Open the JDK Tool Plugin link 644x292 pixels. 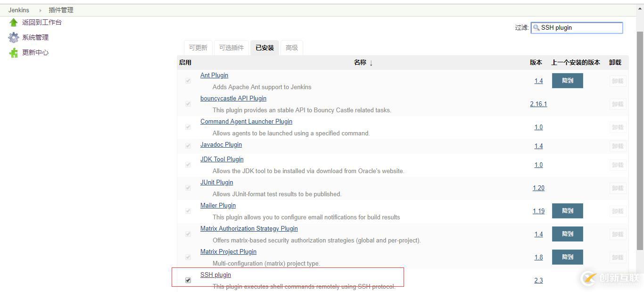(222, 159)
